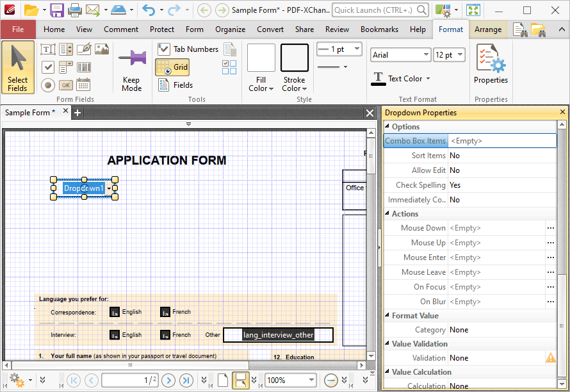
Task: Open the Fields pane
Action: pyautogui.click(x=176, y=85)
